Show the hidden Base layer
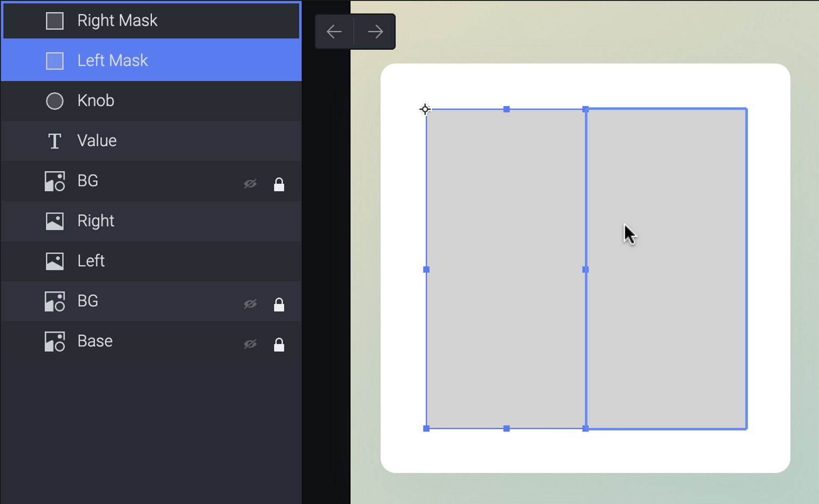819x504 pixels. coord(250,344)
